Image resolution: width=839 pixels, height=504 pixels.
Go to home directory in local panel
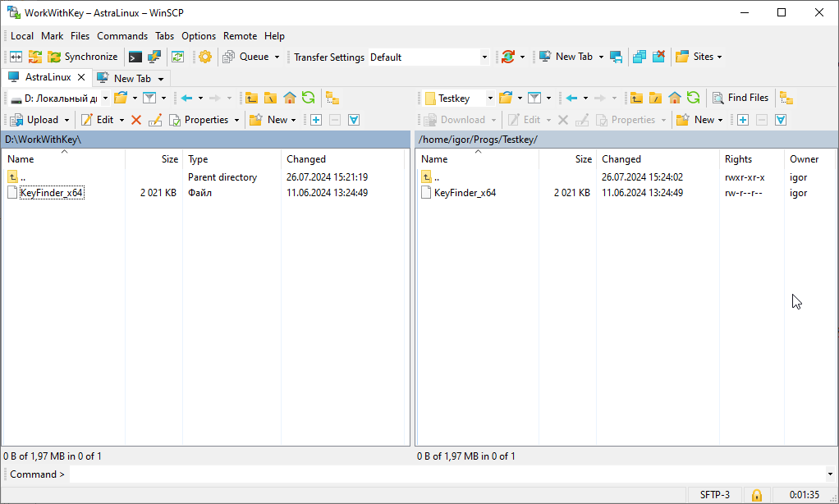click(x=290, y=98)
